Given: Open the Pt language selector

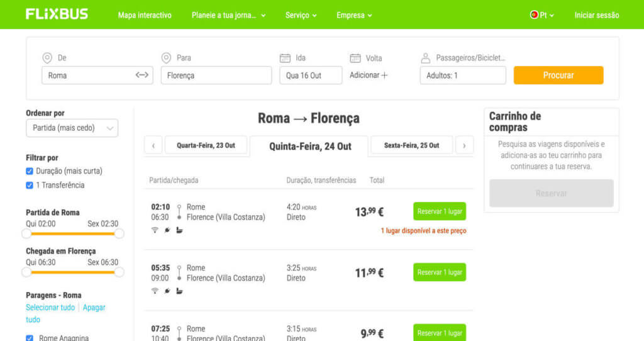Looking at the screenshot, I should pyautogui.click(x=541, y=15).
